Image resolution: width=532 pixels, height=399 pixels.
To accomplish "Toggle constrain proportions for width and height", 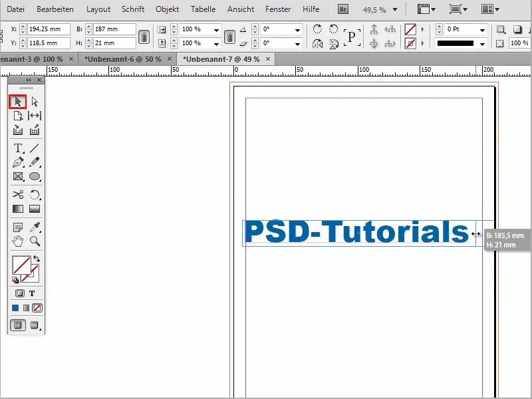I will click(x=144, y=37).
